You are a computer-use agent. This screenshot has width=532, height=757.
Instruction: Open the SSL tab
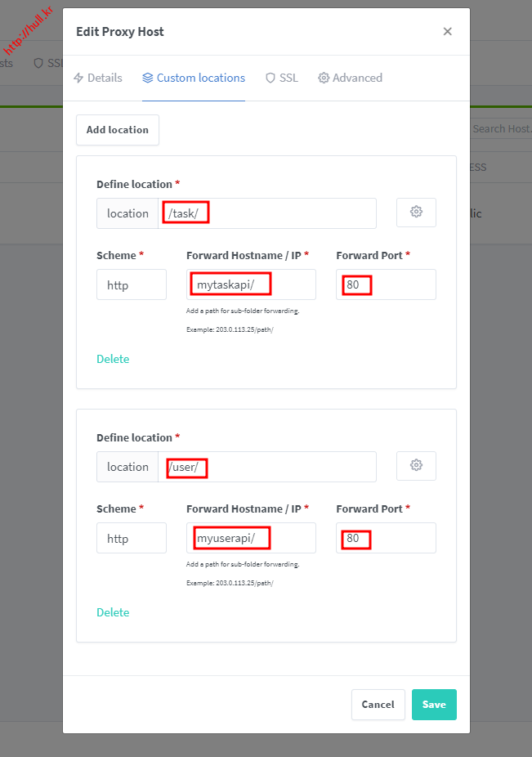282,78
